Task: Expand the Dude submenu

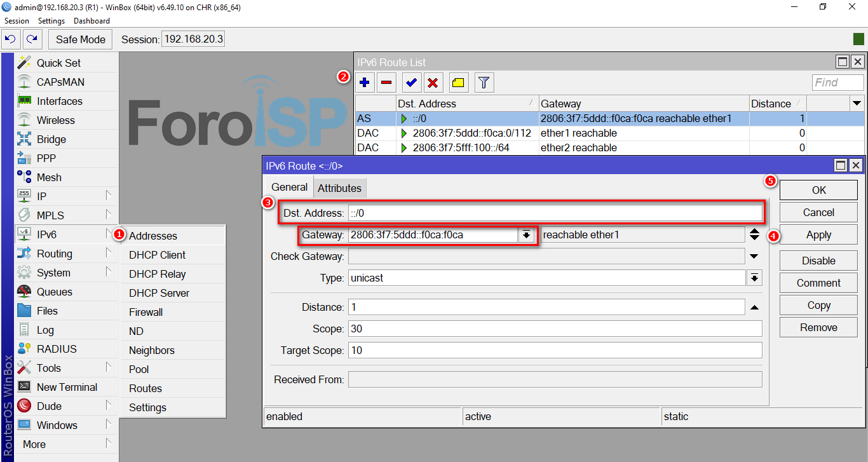Action: [x=67, y=406]
